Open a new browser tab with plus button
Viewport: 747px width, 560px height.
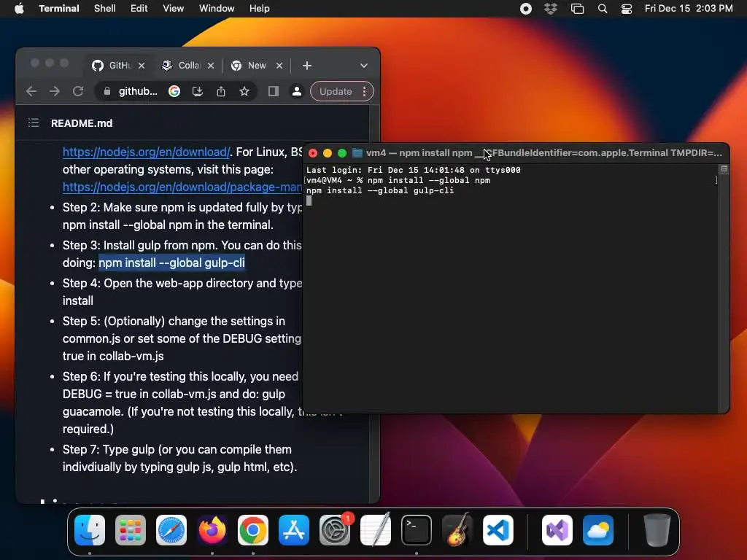pyautogui.click(x=307, y=66)
